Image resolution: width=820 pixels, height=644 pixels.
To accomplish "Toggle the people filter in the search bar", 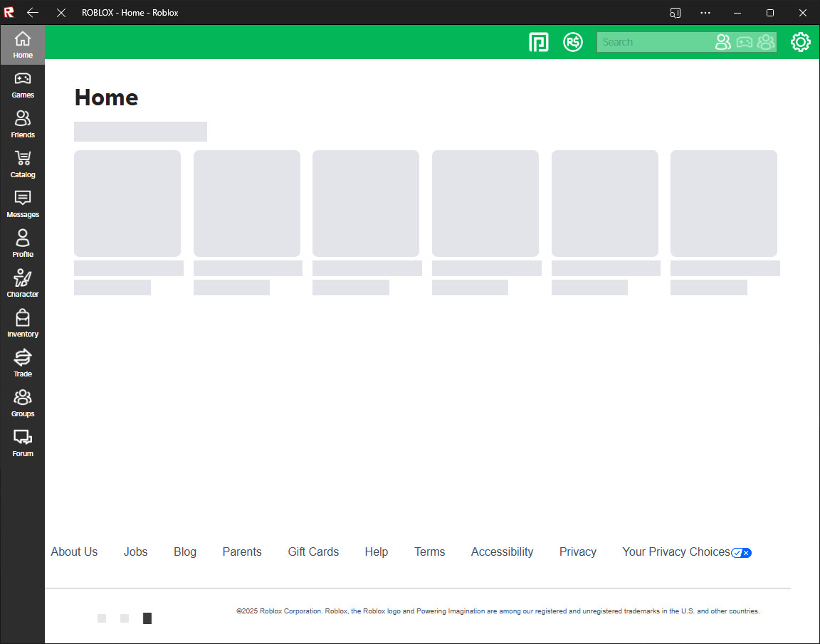I will tap(723, 42).
